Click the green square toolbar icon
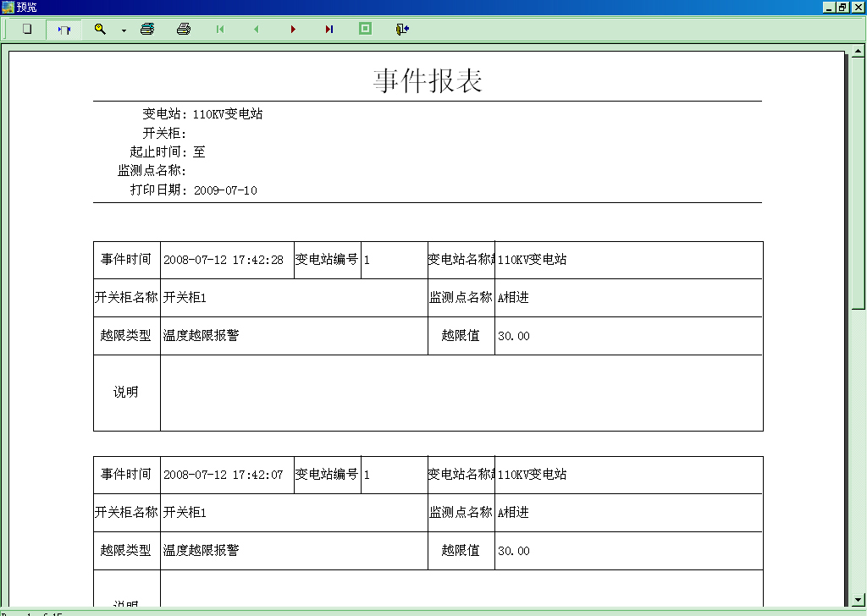 [x=365, y=29]
